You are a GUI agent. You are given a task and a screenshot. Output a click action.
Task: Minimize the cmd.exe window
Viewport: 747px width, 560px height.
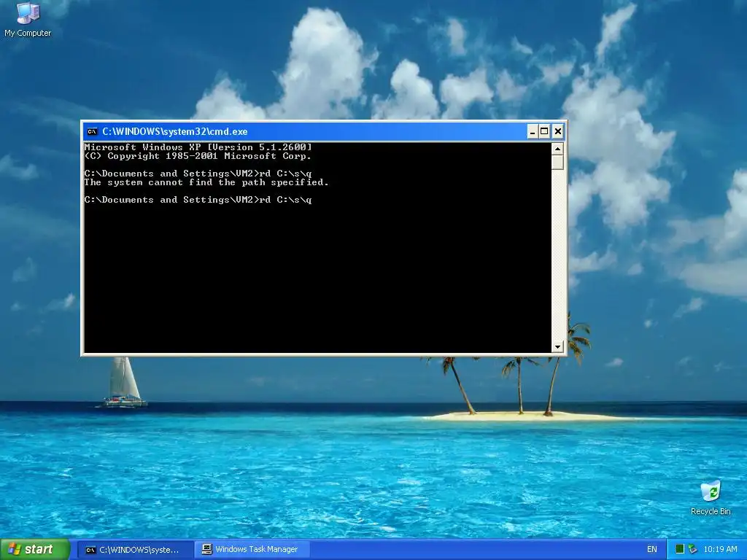click(533, 131)
